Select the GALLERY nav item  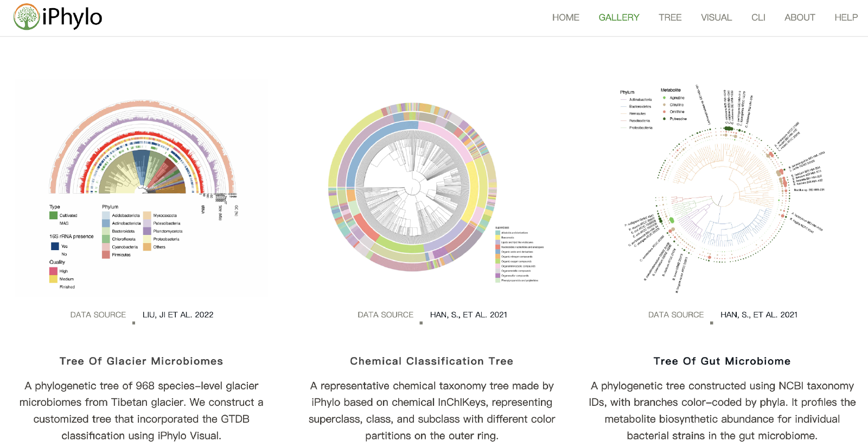coord(618,17)
